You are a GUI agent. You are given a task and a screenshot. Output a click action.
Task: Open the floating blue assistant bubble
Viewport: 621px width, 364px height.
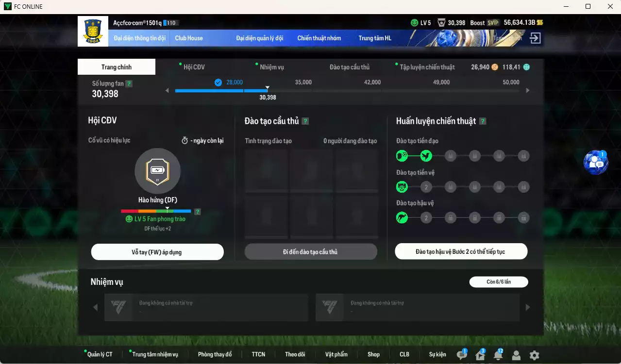(x=596, y=162)
